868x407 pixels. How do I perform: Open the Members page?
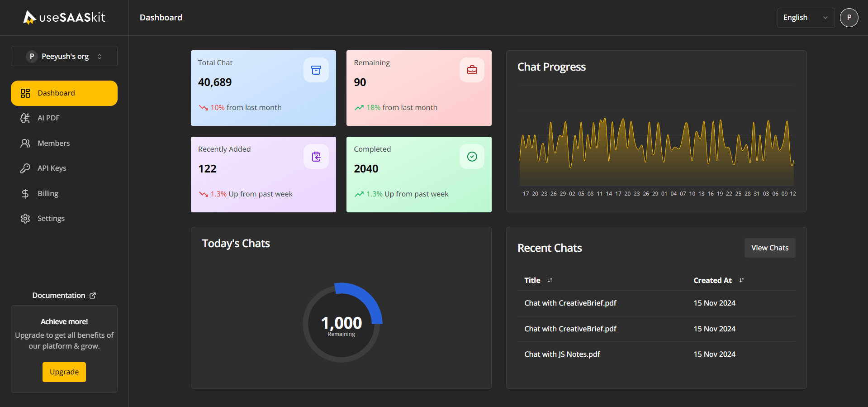pyautogui.click(x=53, y=144)
